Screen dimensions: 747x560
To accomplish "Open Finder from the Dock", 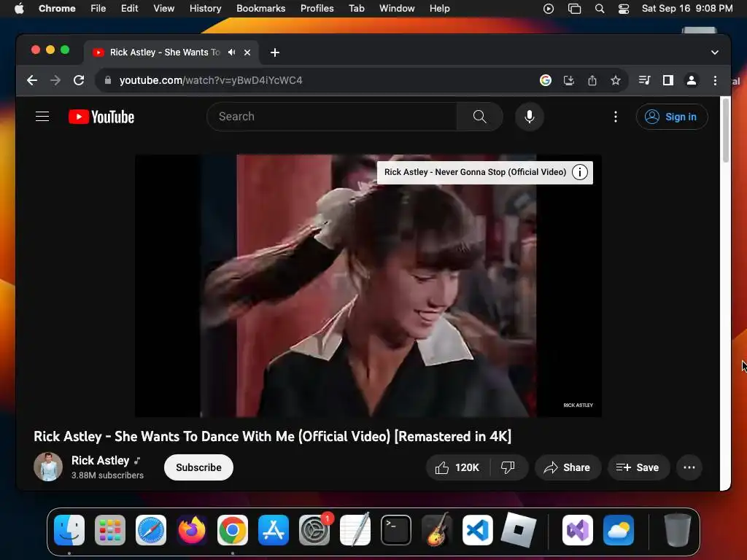I will 69,530.
